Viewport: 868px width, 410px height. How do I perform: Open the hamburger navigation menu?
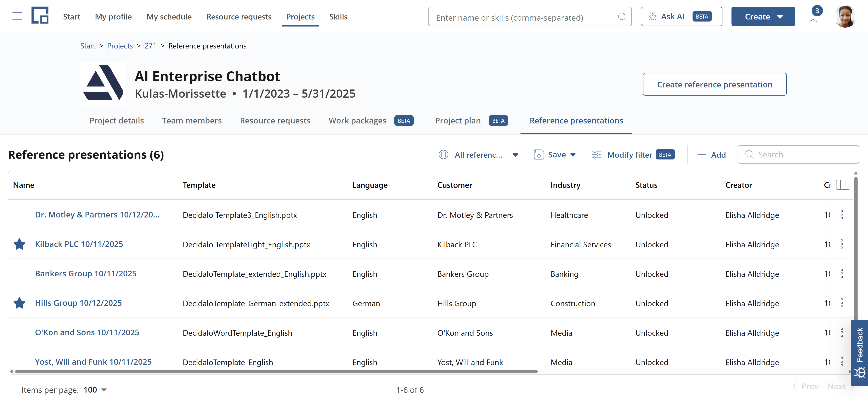click(17, 16)
